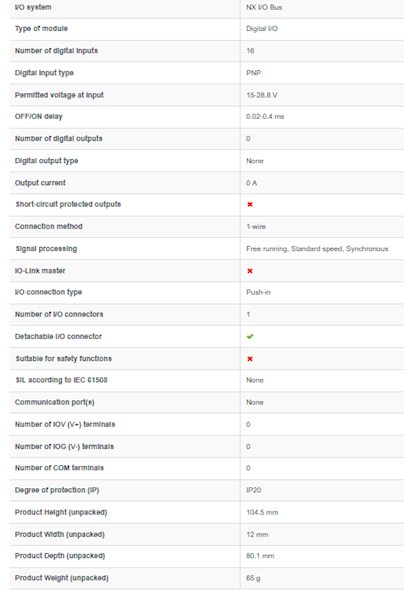Select the 80.1 mm product depth value
This screenshot has width=404, height=600.
click(x=260, y=556)
